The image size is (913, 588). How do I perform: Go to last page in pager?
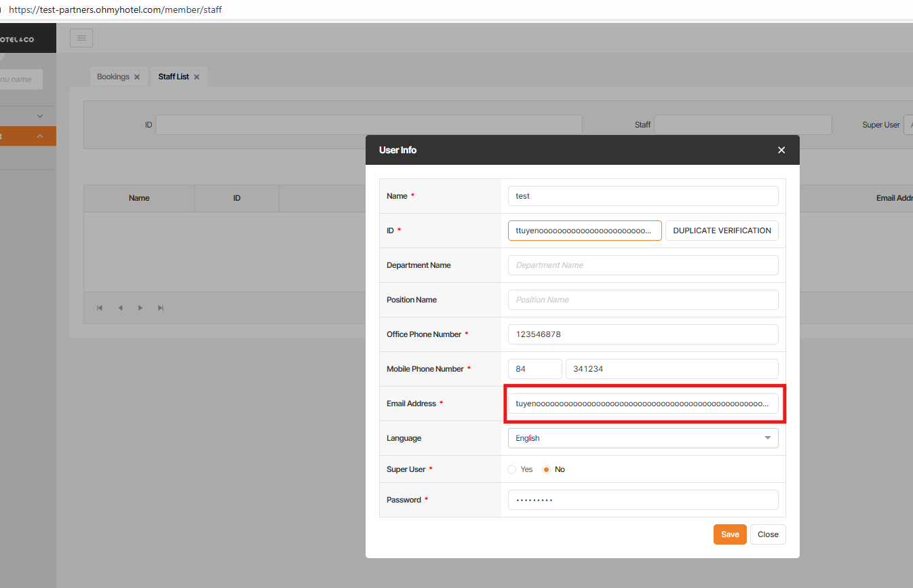(x=161, y=308)
